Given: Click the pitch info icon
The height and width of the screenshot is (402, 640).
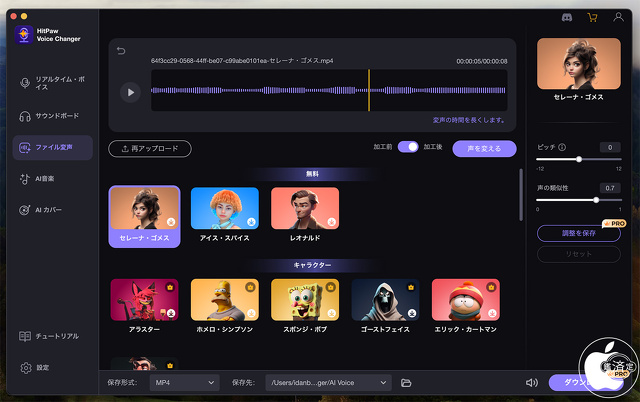Looking at the screenshot, I should 563,147.
